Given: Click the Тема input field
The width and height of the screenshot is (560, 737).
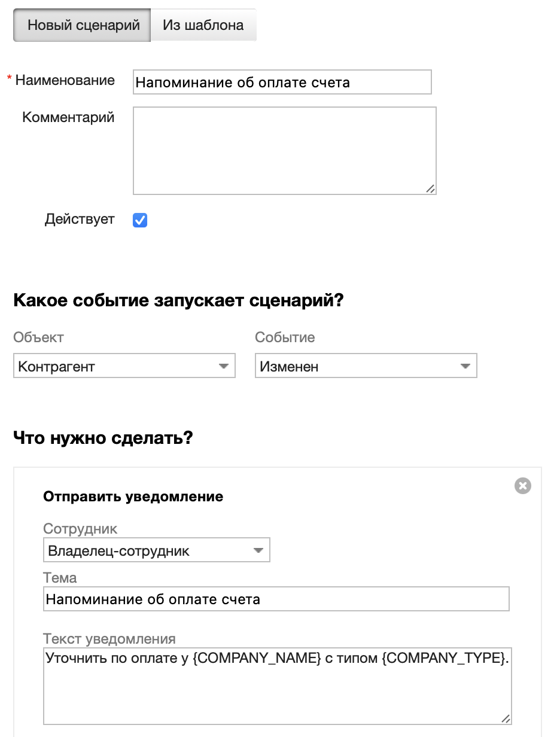Looking at the screenshot, I should tap(276, 599).
